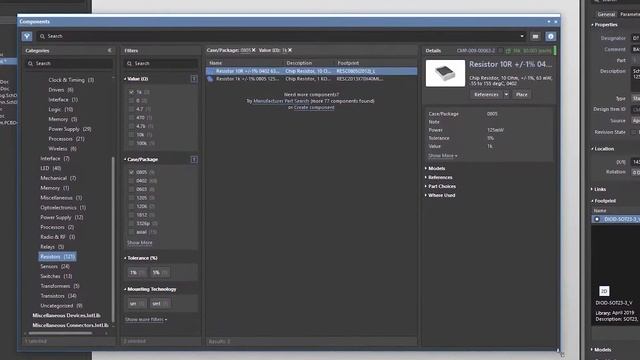640x360 pixels.
Task: Click the Place button
Action: point(522,95)
